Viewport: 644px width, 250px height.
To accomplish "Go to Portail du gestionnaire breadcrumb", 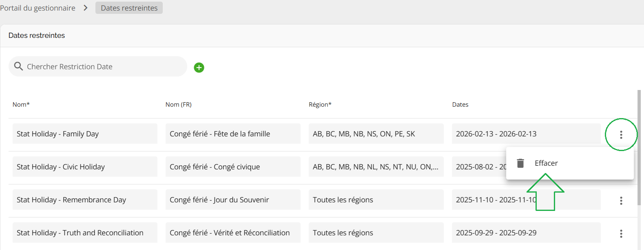I will coord(38,8).
